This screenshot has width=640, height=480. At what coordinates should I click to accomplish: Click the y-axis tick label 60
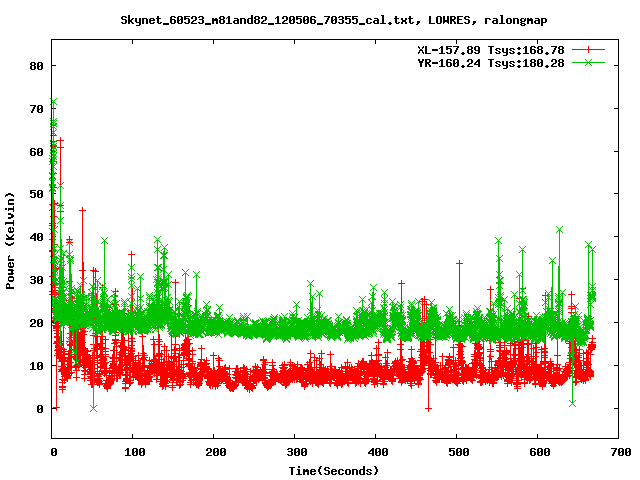pos(36,152)
